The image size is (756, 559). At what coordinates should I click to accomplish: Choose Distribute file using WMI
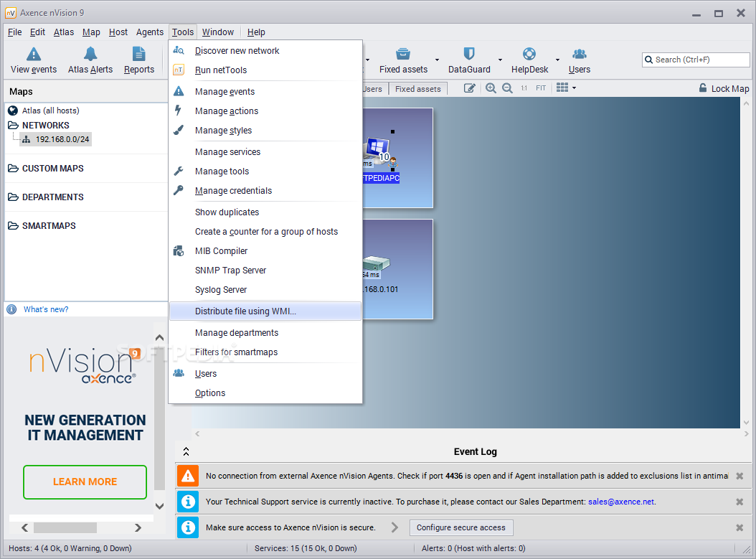click(x=265, y=311)
